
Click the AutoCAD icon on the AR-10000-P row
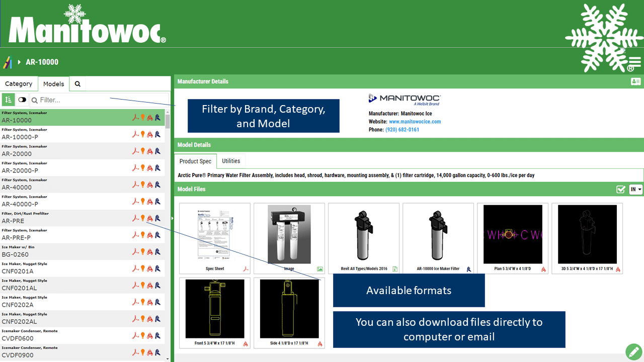[x=150, y=134]
